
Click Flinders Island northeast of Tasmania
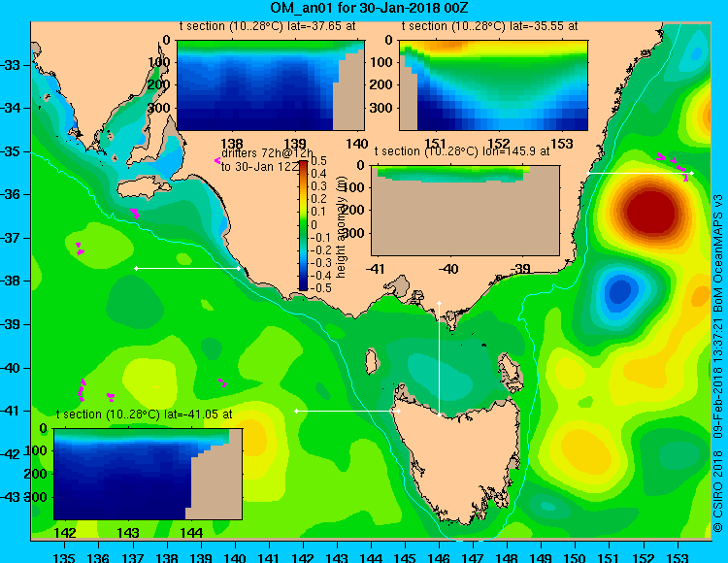[x=509, y=368]
